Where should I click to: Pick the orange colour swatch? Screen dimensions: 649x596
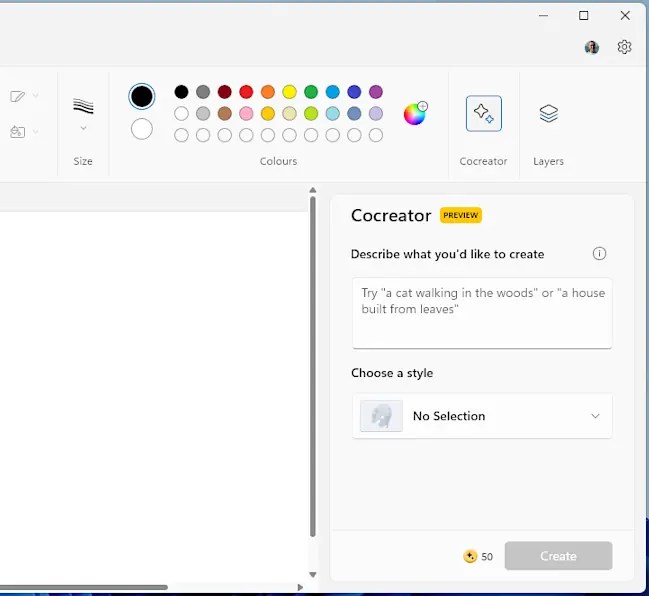click(x=268, y=92)
